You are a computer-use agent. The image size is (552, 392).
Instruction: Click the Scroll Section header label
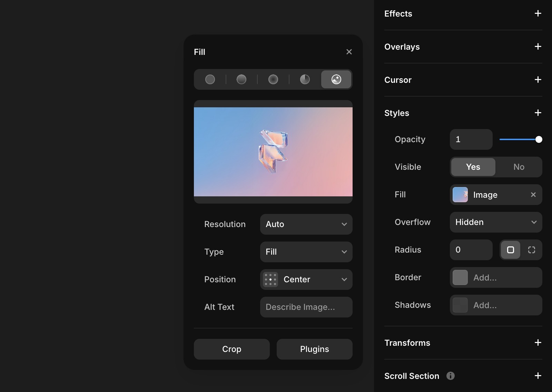click(412, 376)
